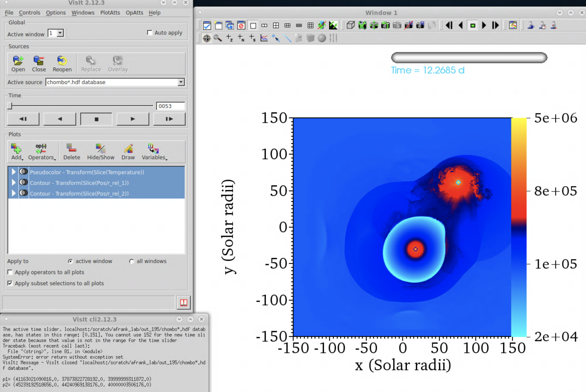Viewport: 586px width, 392px height.
Task: Click the recenter view camera icon
Action: [x=374, y=25]
